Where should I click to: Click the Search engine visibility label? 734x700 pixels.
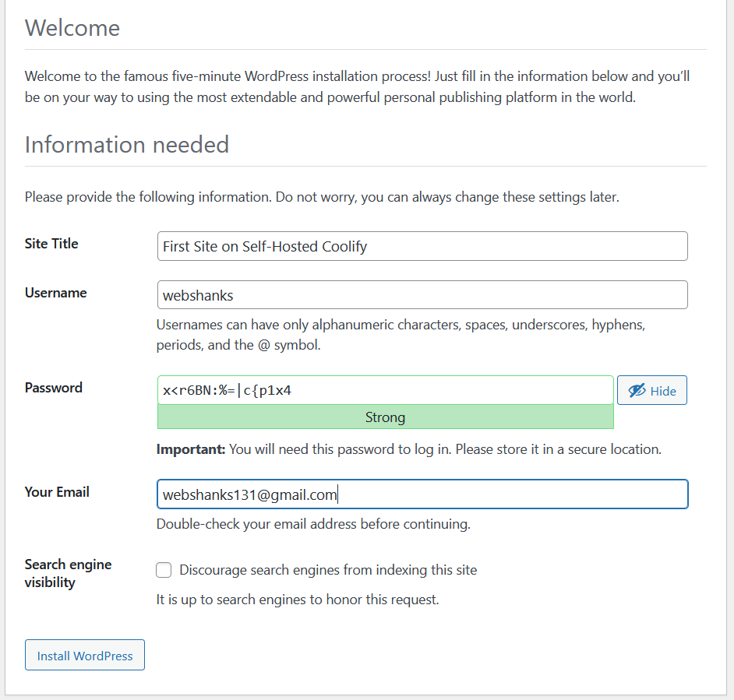pos(68,573)
